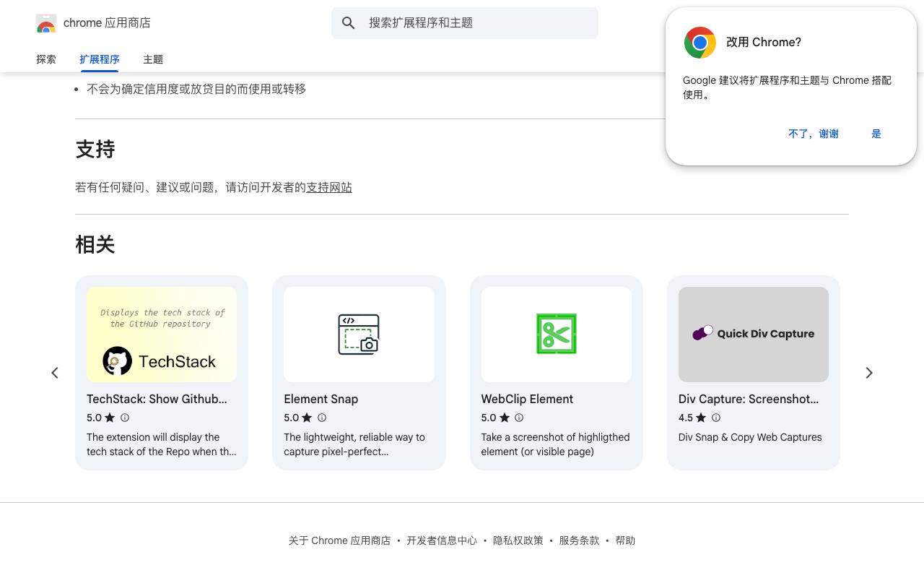Open the Element Snap extension title
The height and width of the screenshot is (578, 924).
(x=321, y=399)
